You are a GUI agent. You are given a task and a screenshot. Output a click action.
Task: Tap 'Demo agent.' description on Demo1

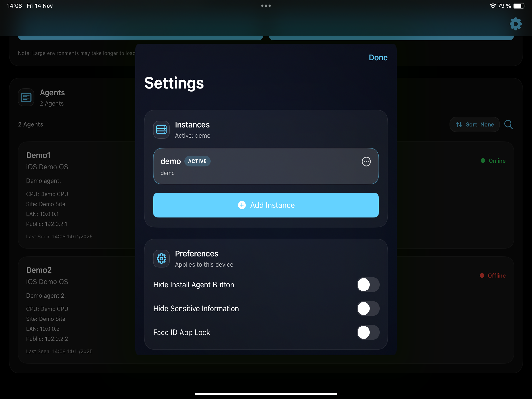(43, 181)
